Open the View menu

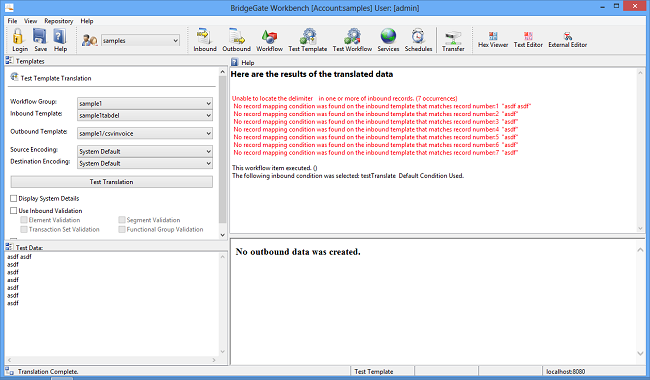[30, 21]
